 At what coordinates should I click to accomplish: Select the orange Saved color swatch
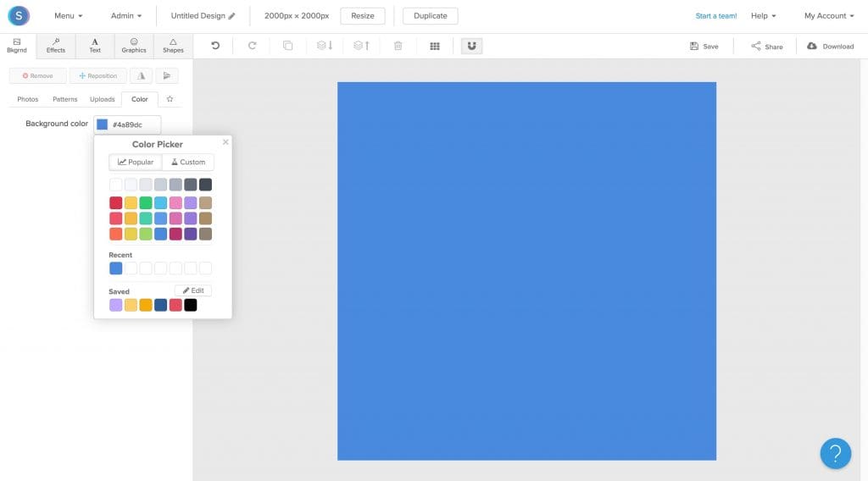coord(146,305)
